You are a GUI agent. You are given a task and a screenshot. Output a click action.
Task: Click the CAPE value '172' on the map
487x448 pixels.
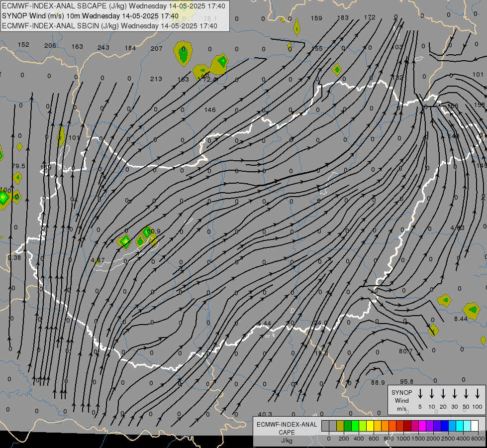[x=370, y=17]
